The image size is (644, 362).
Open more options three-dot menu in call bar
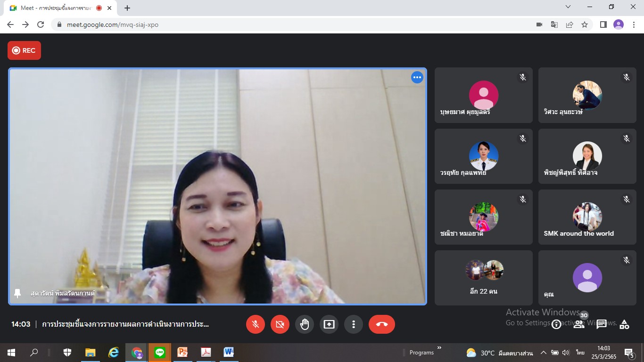(x=354, y=324)
